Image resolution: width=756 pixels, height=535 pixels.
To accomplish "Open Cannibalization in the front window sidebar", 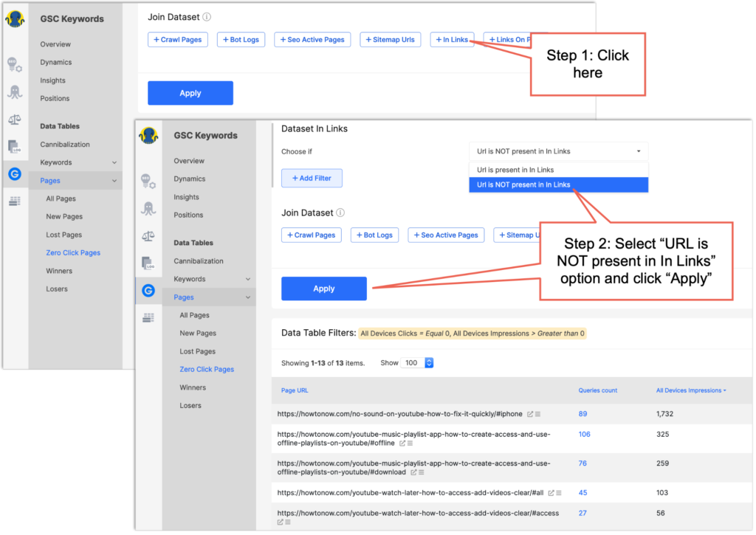I will (x=199, y=261).
